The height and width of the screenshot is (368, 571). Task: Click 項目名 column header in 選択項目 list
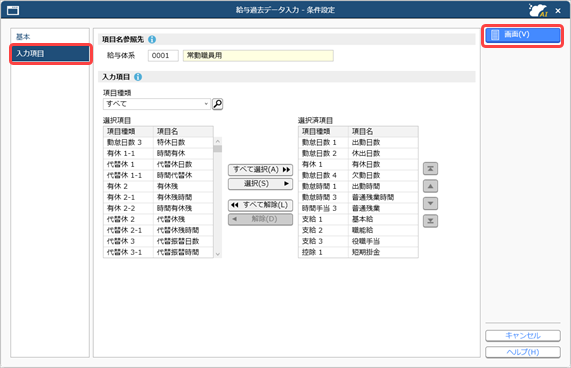[183, 131]
